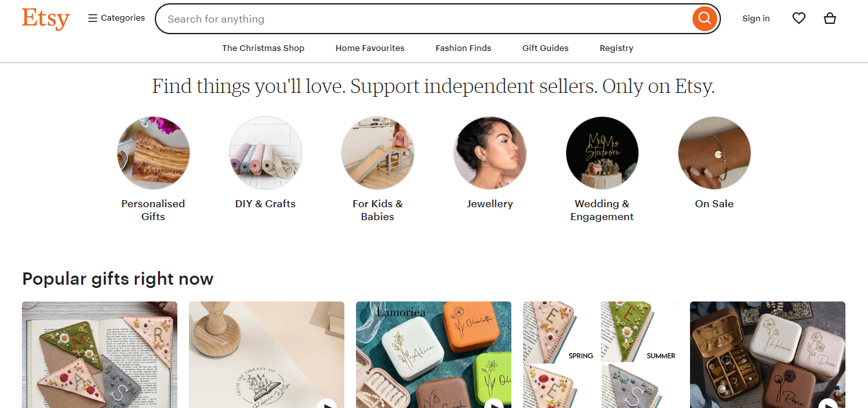868x408 pixels.
Task: Open The Christmas Shop link
Action: [263, 48]
